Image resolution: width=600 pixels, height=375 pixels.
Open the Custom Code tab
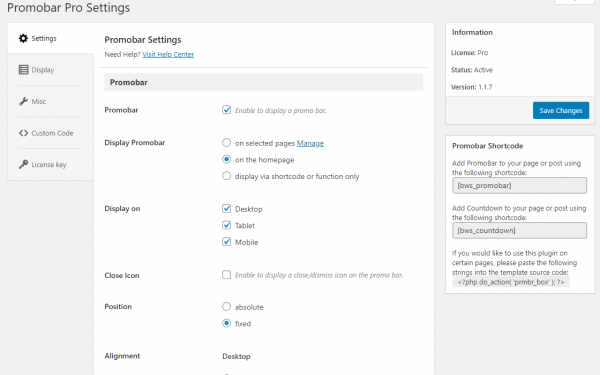[51, 133]
